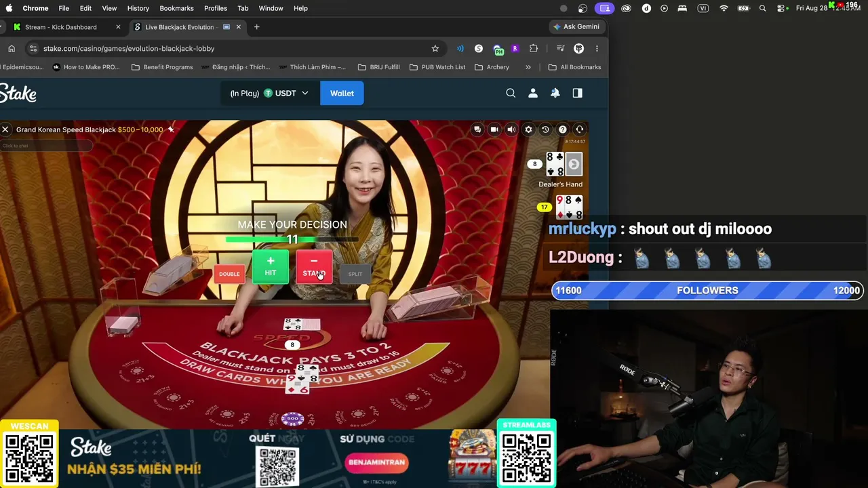Open the game help question mark

pyautogui.click(x=562, y=129)
